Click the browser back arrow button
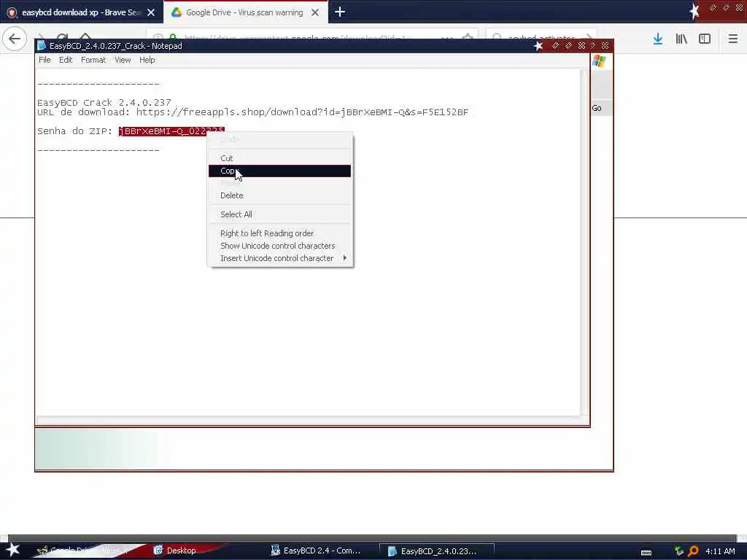747x560 pixels. 15,39
